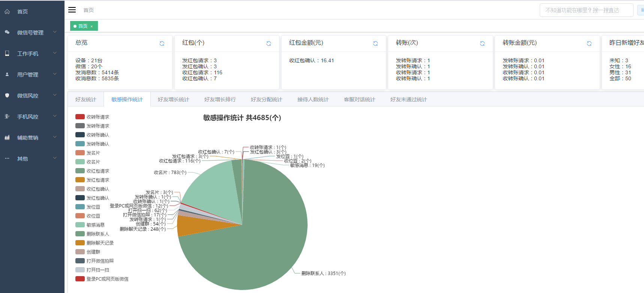Viewport: 644px width, 293px height.
Task: Click the 手机风控 bug icon
Action: pyautogui.click(x=7, y=116)
